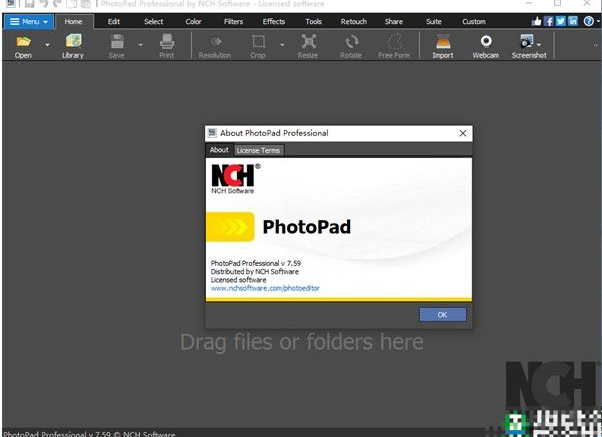Click 'PhotoPad Professional v 7.59' version text
602x437 pixels.
click(256, 263)
